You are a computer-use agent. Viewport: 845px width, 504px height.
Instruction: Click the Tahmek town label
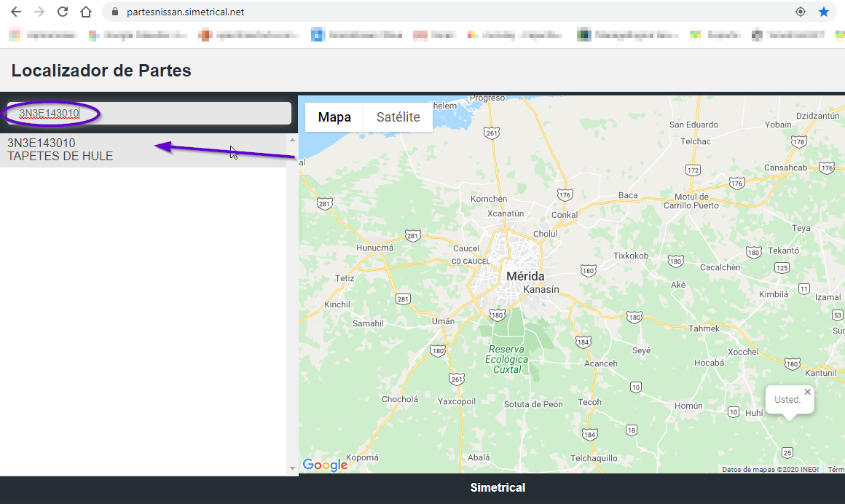[x=704, y=328]
